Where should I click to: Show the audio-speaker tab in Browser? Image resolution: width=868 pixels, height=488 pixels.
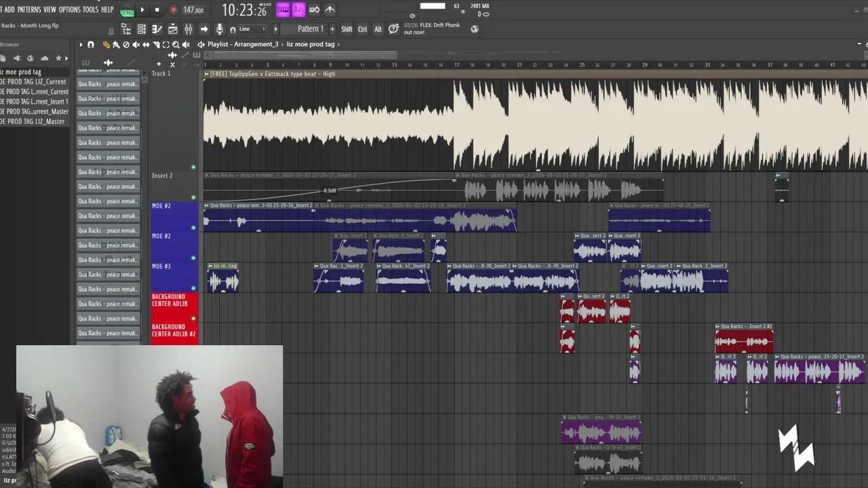pos(16,58)
